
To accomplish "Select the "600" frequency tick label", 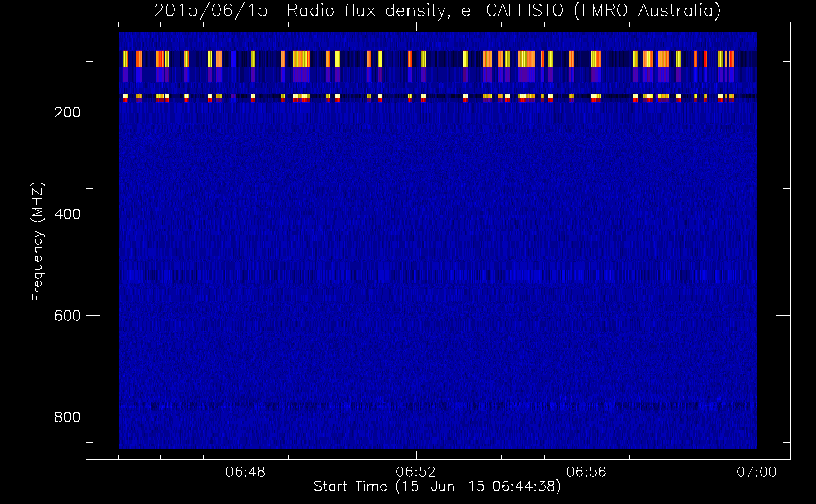I will [68, 316].
